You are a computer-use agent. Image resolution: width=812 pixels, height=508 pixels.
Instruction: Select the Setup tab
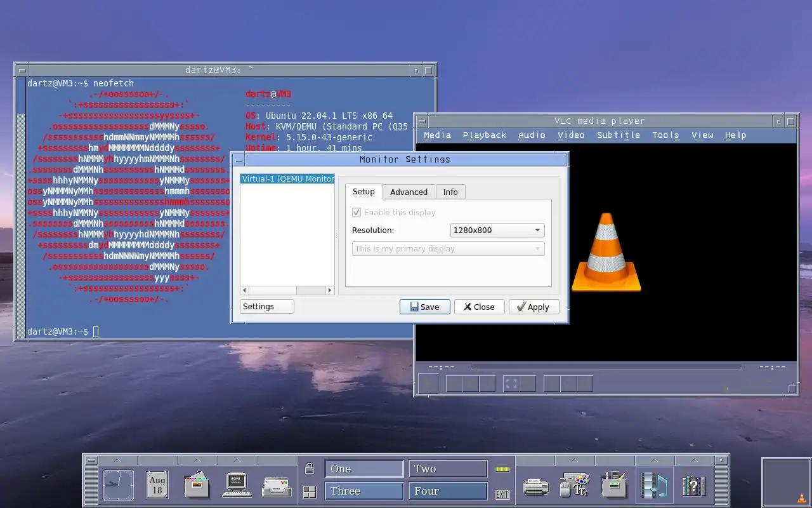pyautogui.click(x=363, y=191)
